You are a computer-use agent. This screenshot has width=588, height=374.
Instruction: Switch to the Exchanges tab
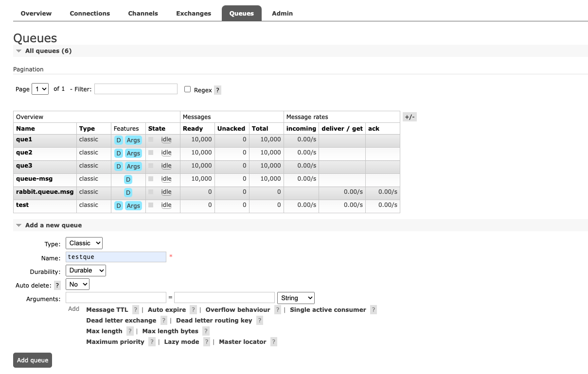pyautogui.click(x=194, y=14)
